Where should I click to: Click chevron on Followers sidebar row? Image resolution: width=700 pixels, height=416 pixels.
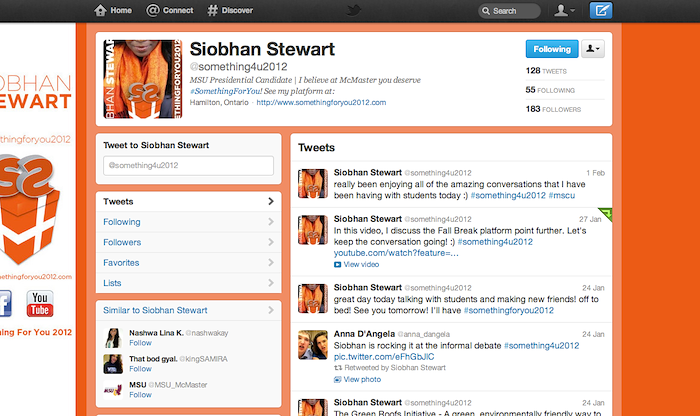click(271, 242)
